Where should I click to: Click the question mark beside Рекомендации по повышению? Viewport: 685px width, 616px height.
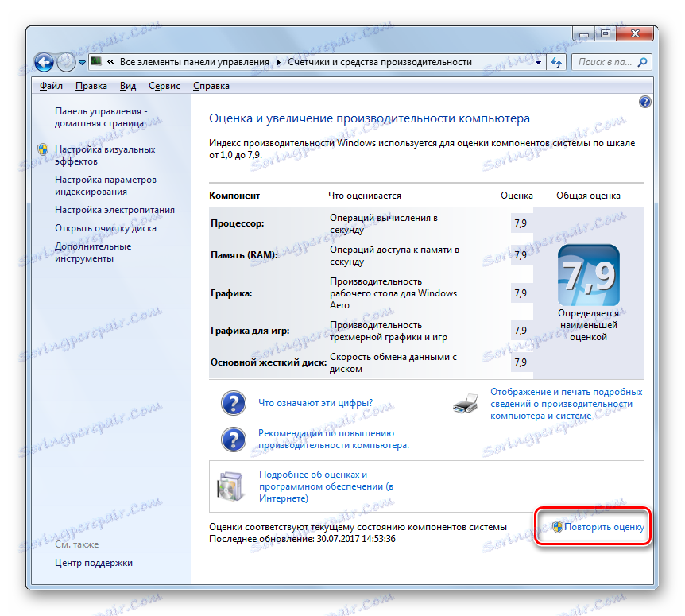(233, 438)
